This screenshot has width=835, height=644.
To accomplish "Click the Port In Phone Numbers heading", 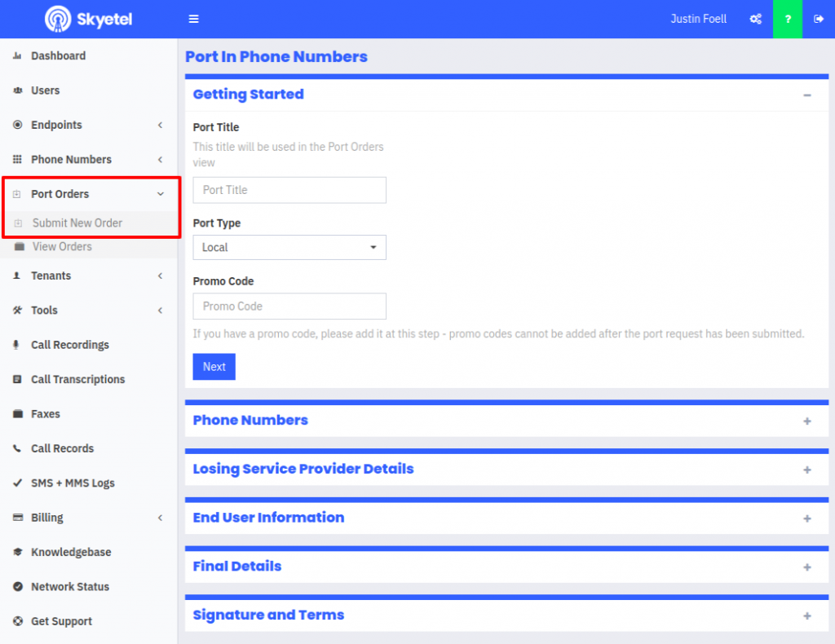I will [276, 57].
